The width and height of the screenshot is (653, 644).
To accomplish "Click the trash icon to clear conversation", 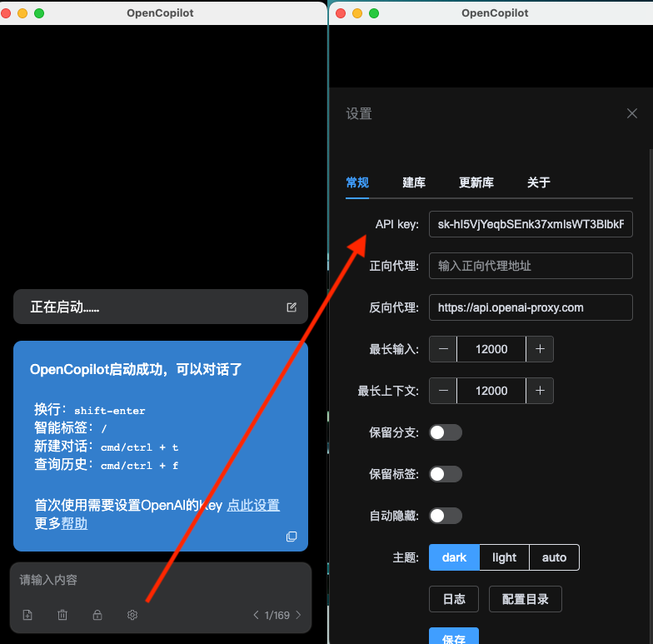I will [62, 615].
